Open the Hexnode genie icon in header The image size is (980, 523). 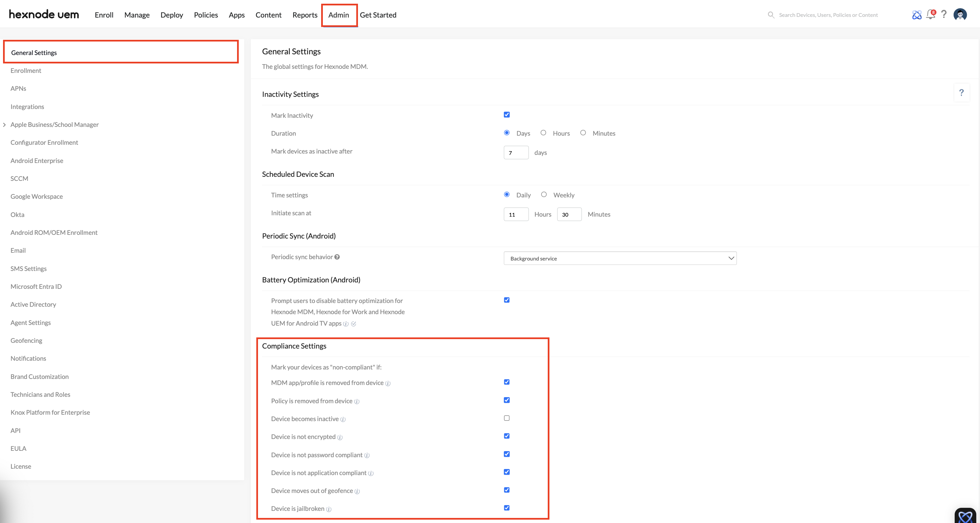point(917,15)
